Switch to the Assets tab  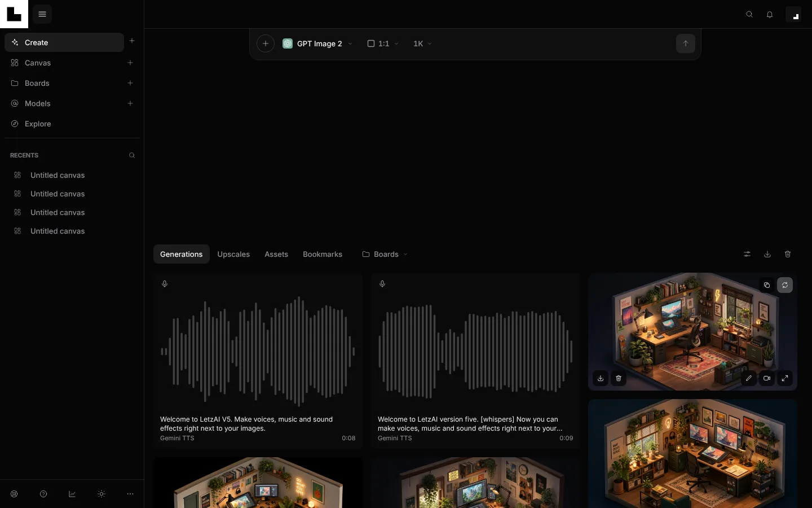(x=276, y=255)
